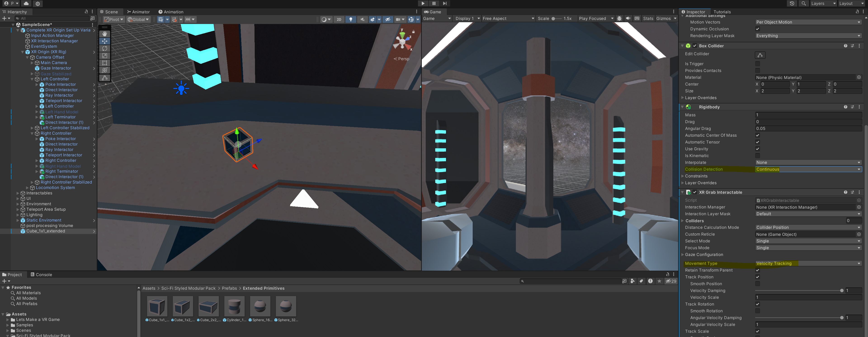This screenshot has width=868, height=337.
Task: Toggle the 2D scene view mode
Action: click(339, 19)
